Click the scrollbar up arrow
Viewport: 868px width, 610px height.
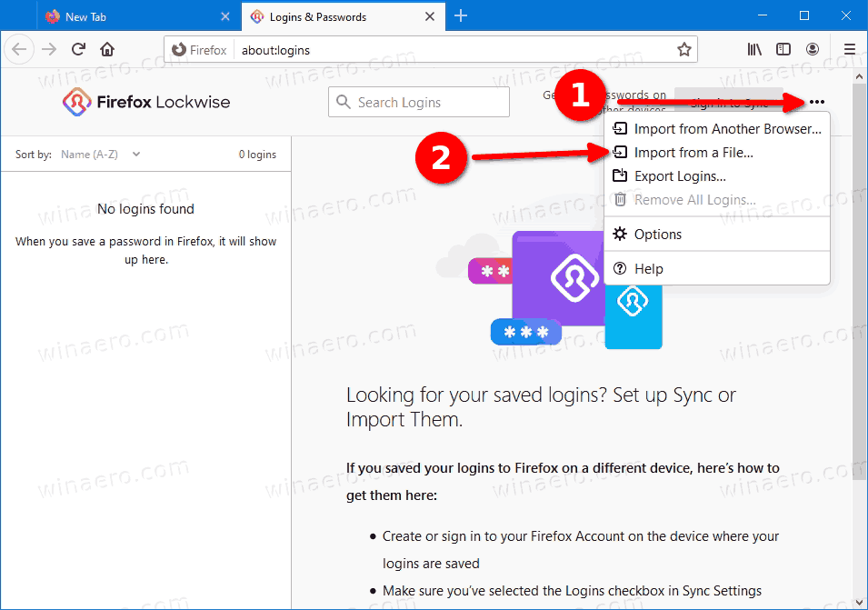coord(859,76)
